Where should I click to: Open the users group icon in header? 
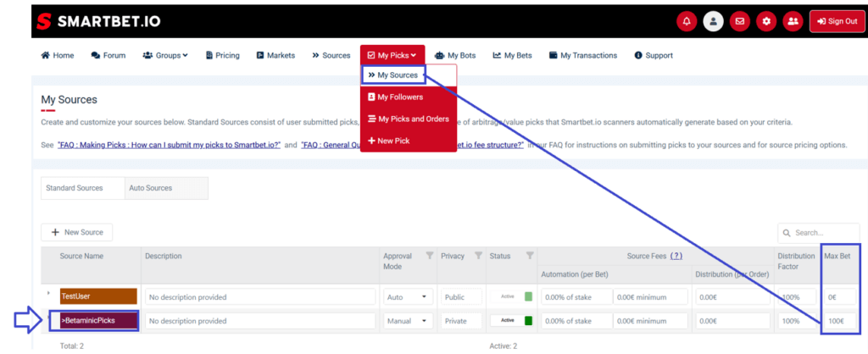[x=793, y=21]
